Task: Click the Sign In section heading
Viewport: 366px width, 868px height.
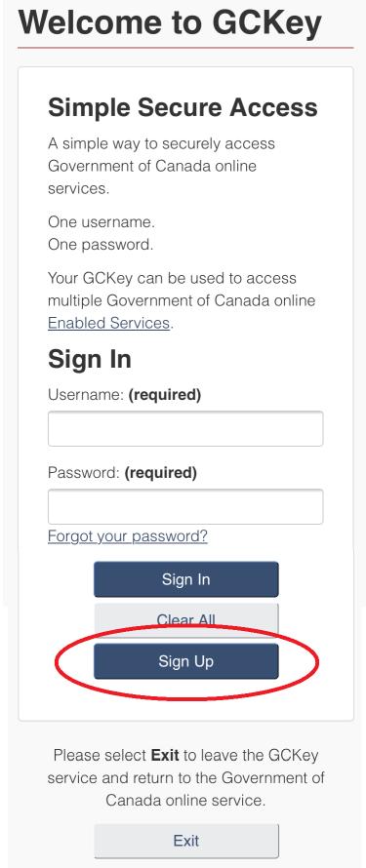Action: click(90, 359)
